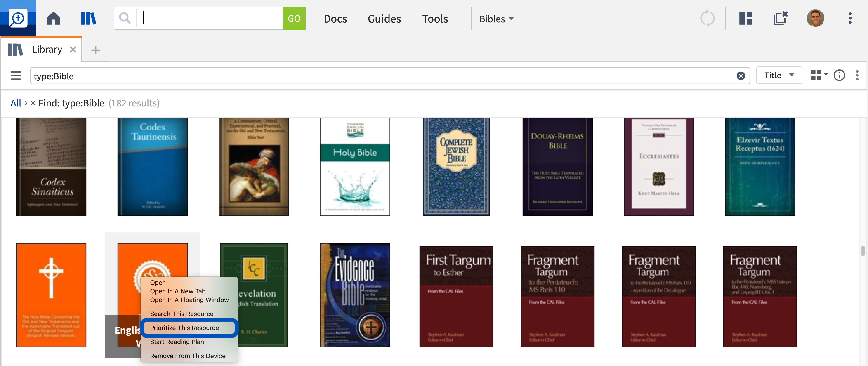Open the Layouts icon
The width and height of the screenshot is (868, 366).
click(745, 18)
